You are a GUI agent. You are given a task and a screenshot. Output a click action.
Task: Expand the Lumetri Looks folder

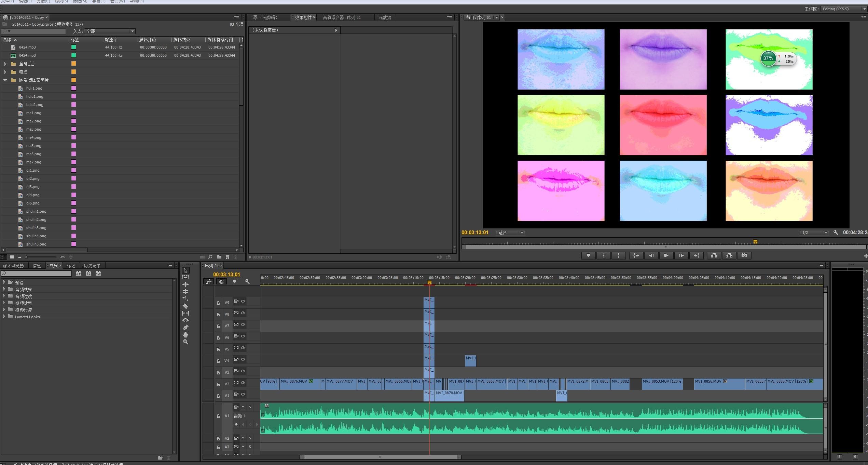click(4, 317)
